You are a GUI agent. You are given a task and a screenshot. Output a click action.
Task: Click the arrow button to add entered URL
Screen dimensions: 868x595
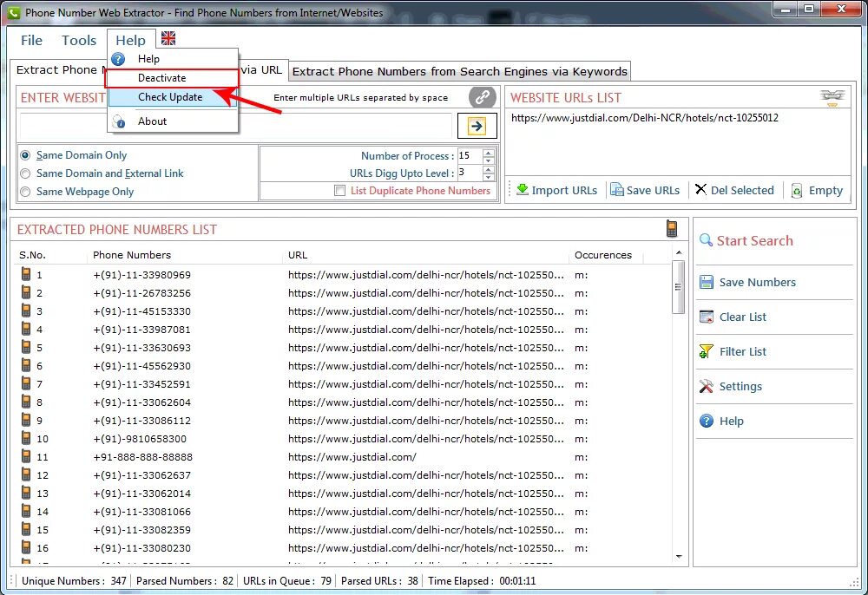tap(477, 125)
